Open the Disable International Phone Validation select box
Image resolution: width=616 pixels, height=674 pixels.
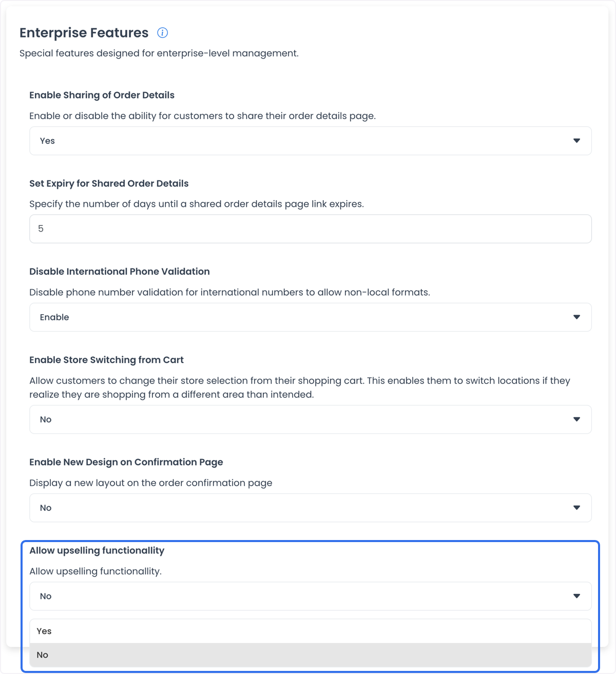tap(311, 317)
